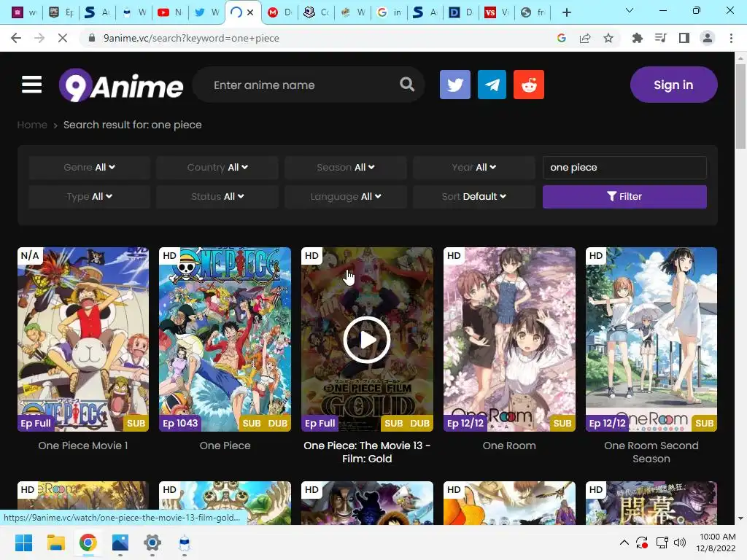
Task: Click the 'One Piece Movie 1' title link
Action: click(83, 446)
